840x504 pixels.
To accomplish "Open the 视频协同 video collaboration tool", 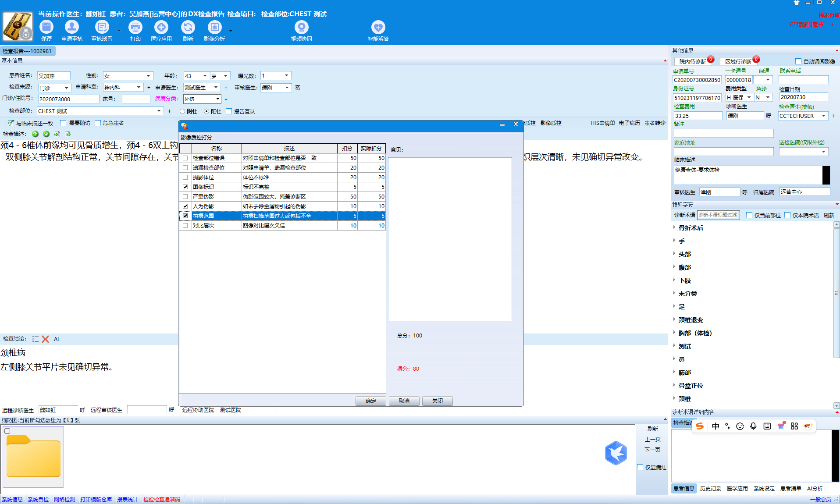I will pyautogui.click(x=301, y=28).
